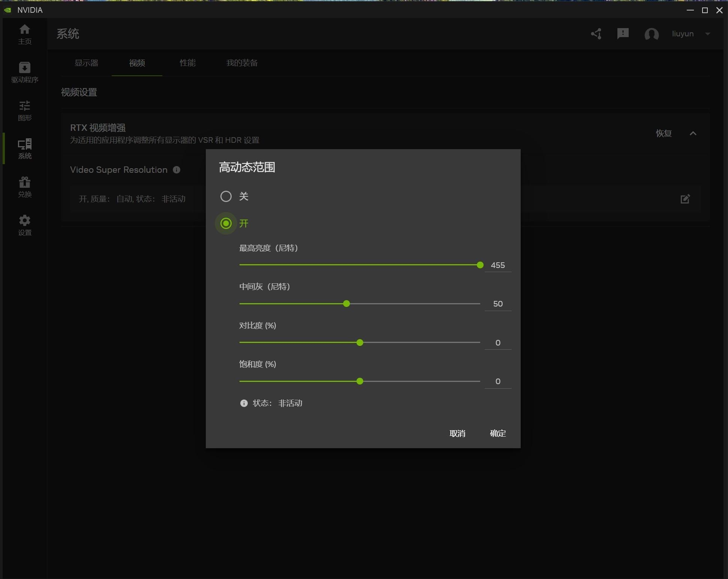Open the 兑换 redeem section

25,187
